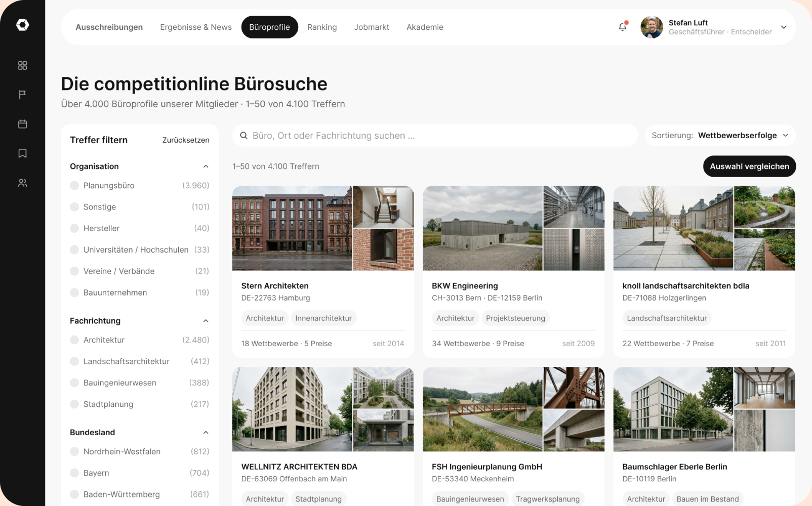The image size is (812, 506).
Task: Select the Bayern filter option
Action: click(140, 473)
